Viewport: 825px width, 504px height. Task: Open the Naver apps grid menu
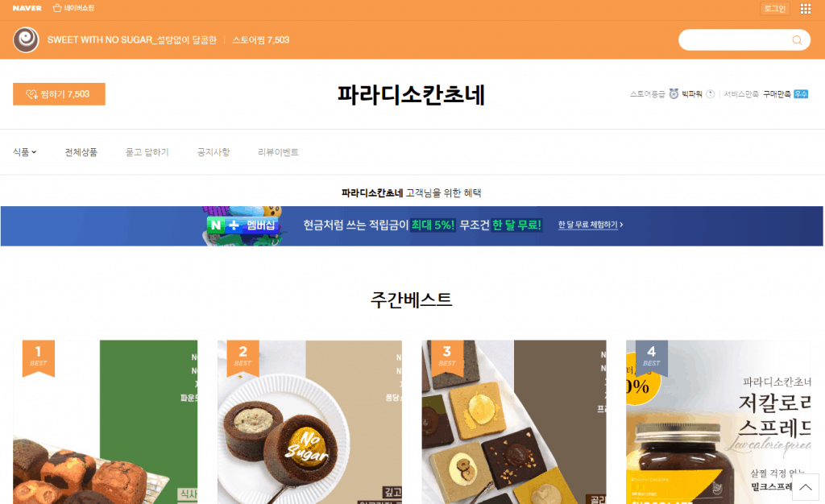tap(805, 8)
